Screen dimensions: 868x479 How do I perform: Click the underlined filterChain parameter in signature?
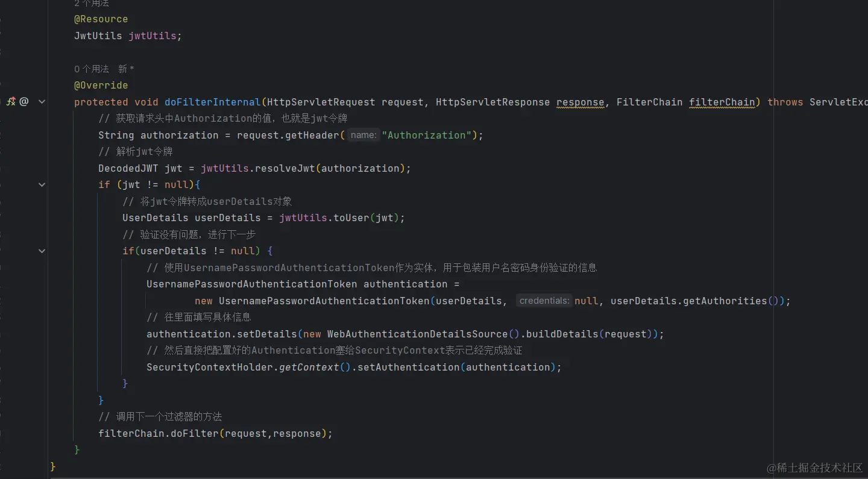click(722, 102)
